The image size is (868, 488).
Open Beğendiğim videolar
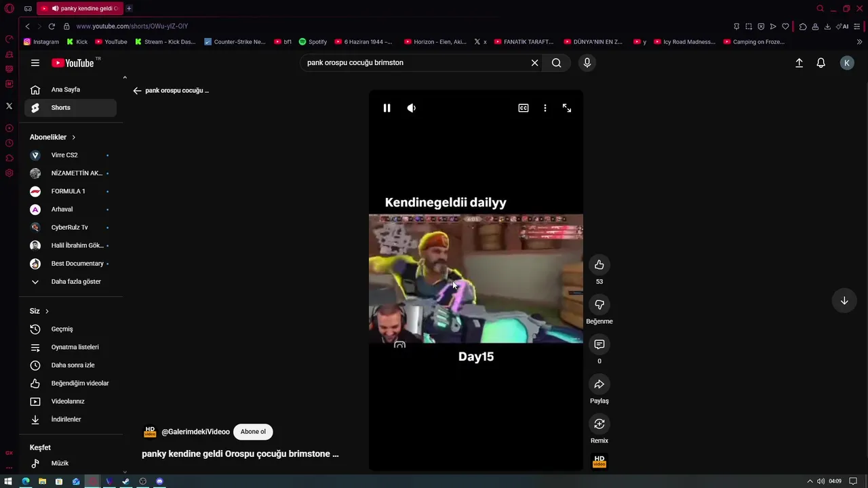[x=71, y=384]
